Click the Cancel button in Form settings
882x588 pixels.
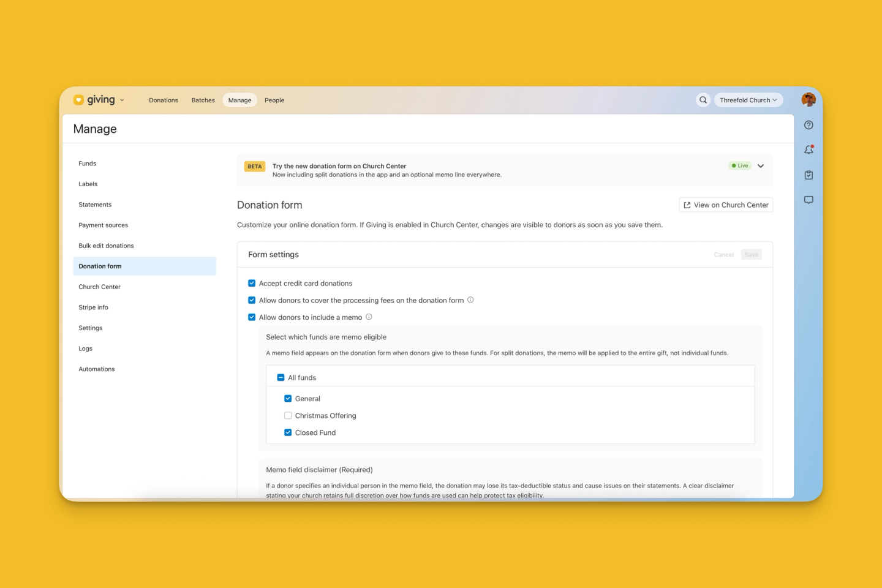723,255
